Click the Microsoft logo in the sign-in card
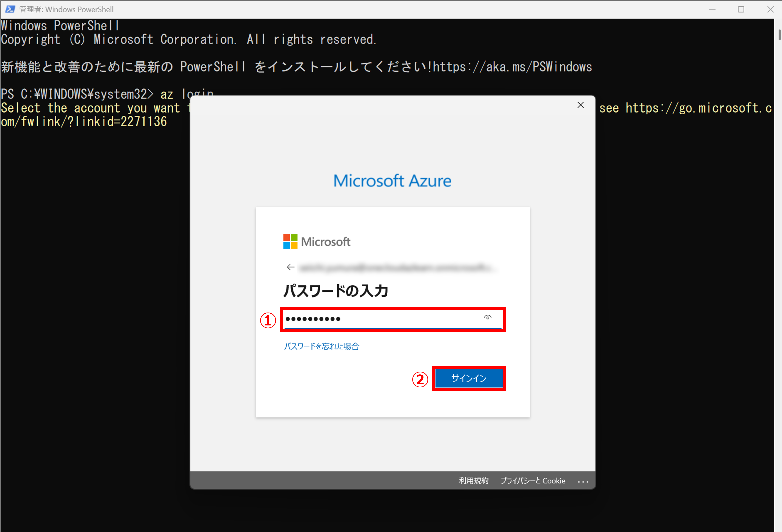This screenshot has width=782, height=532. click(317, 241)
